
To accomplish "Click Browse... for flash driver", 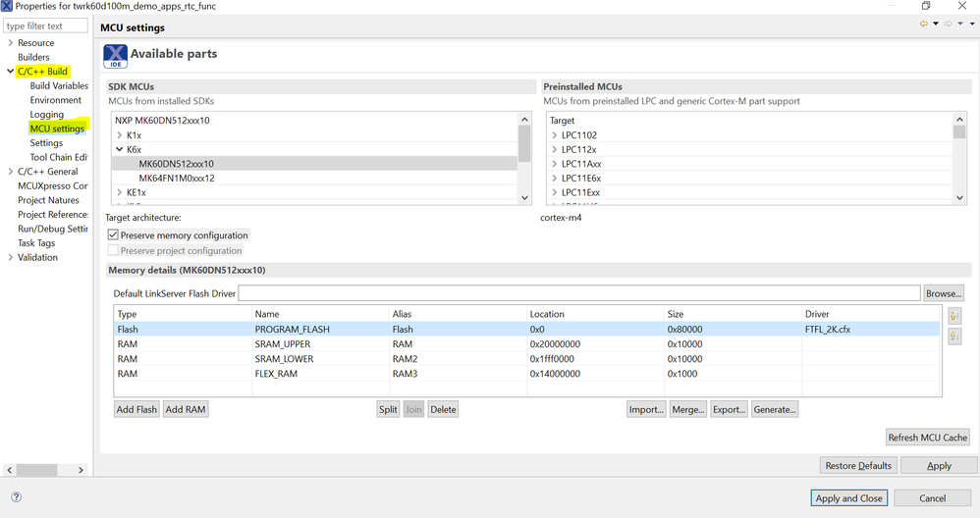I will click(944, 293).
